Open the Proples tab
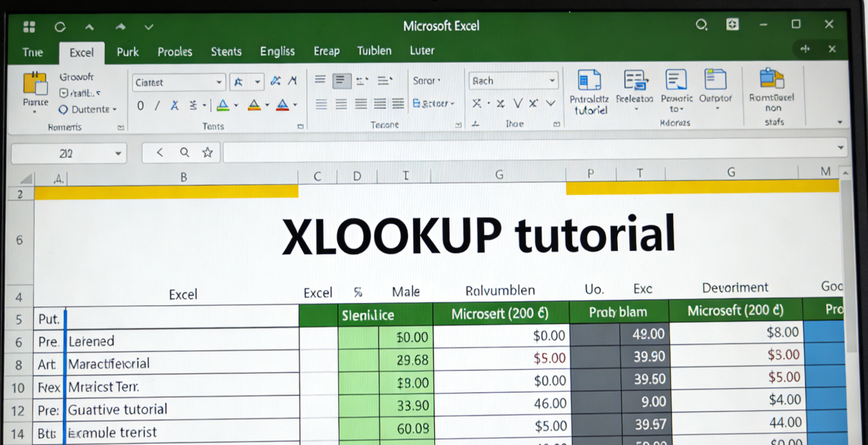Viewport: 868px width, 445px height. coord(175,52)
